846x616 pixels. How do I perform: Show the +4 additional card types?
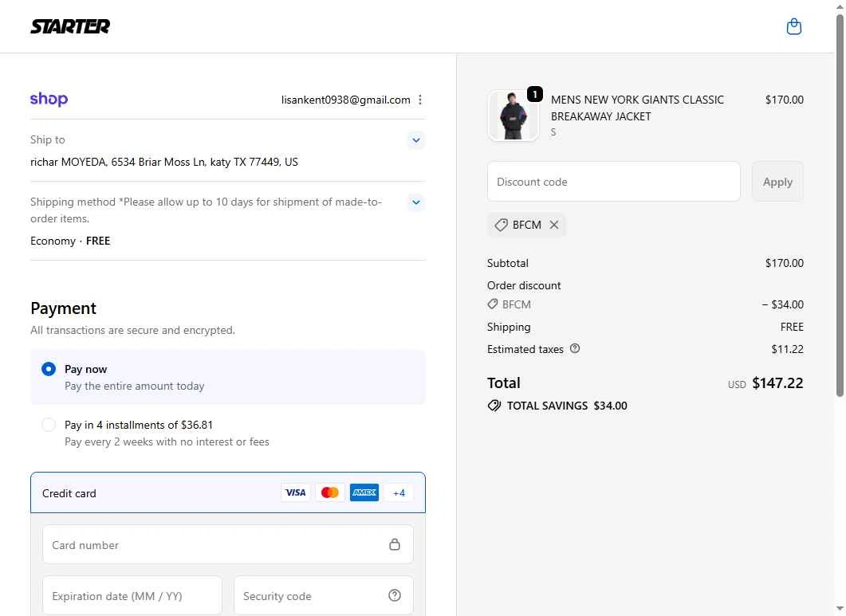click(399, 493)
